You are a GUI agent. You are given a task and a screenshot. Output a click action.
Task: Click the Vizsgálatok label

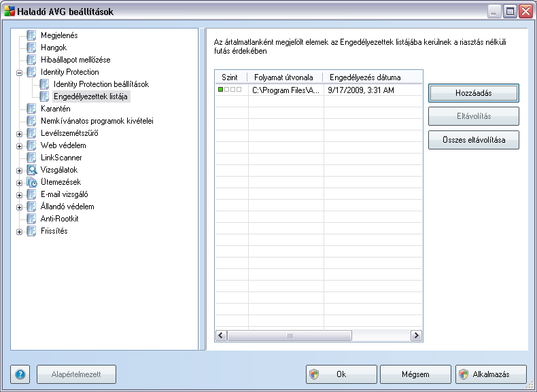59,170
